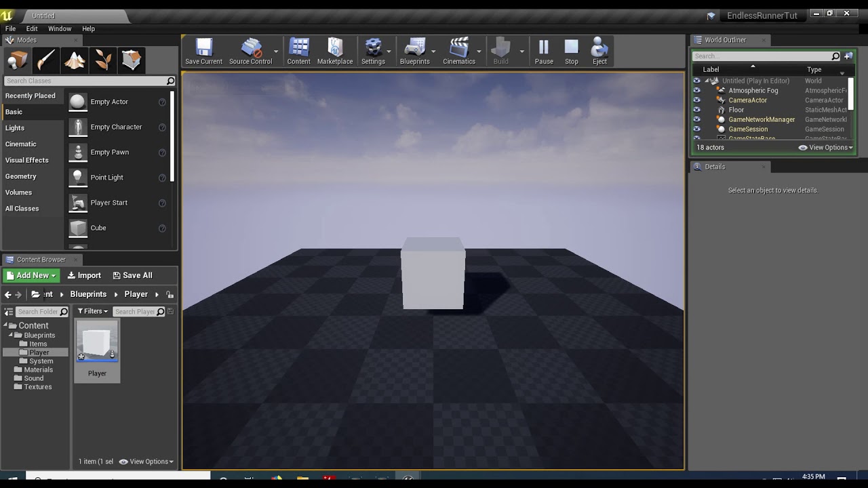
Task: Click Save Current toolbar button
Action: (x=203, y=52)
